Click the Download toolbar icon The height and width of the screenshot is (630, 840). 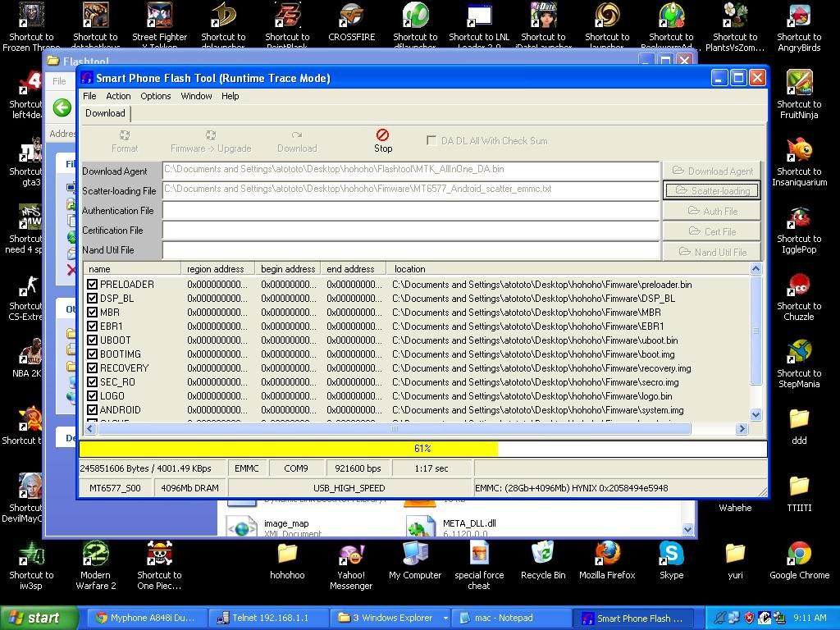(297, 135)
